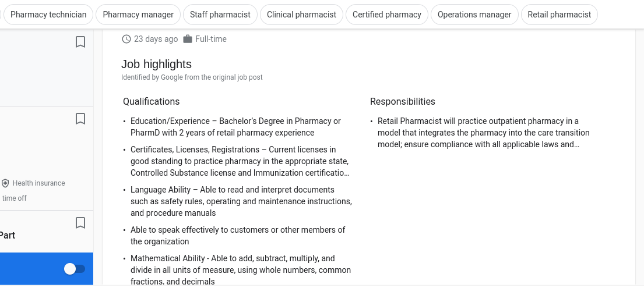Image resolution: width=644 pixels, height=288 pixels.
Task: Click the briefcase icon next to Full-time
Action: click(188, 39)
